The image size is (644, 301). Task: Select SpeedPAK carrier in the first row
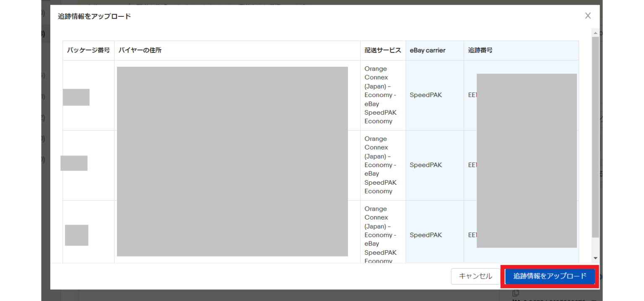(x=426, y=95)
